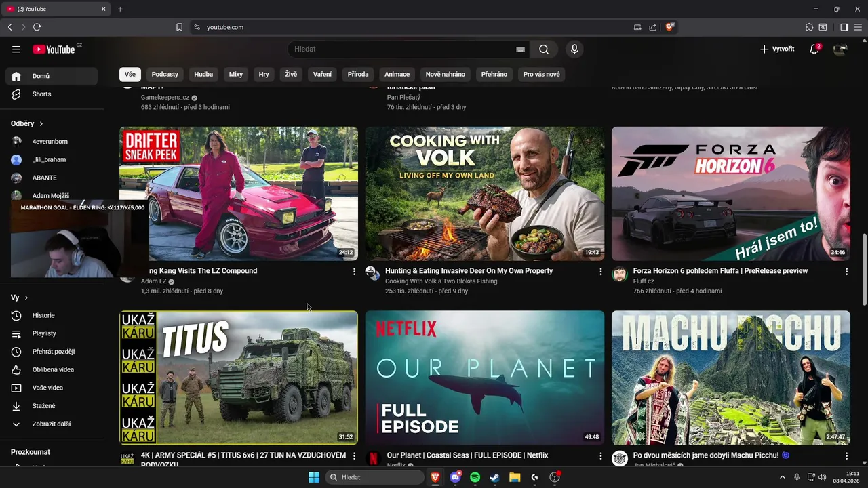Show hidden system tray icons
The height and width of the screenshot is (488, 868).
click(x=782, y=477)
